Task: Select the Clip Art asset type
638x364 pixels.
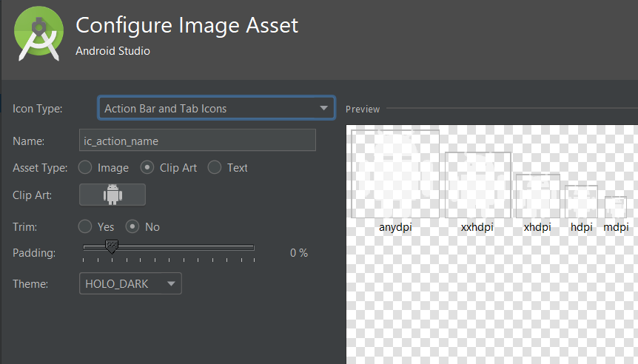Action: (148, 168)
